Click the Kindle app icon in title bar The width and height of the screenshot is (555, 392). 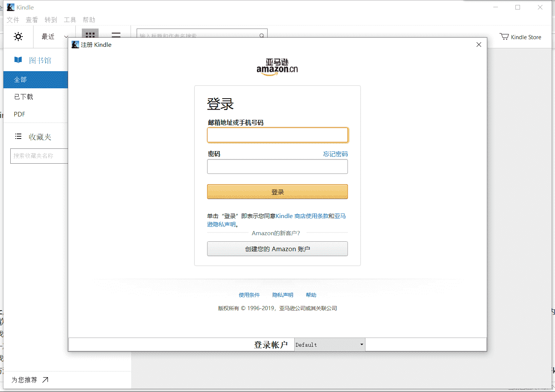(x=11, y=7)
